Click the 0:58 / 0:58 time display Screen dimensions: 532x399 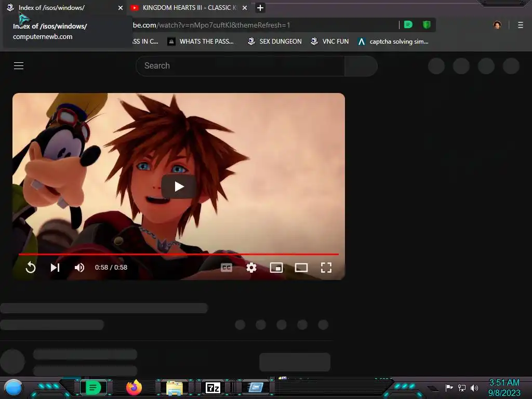[111, 268]
